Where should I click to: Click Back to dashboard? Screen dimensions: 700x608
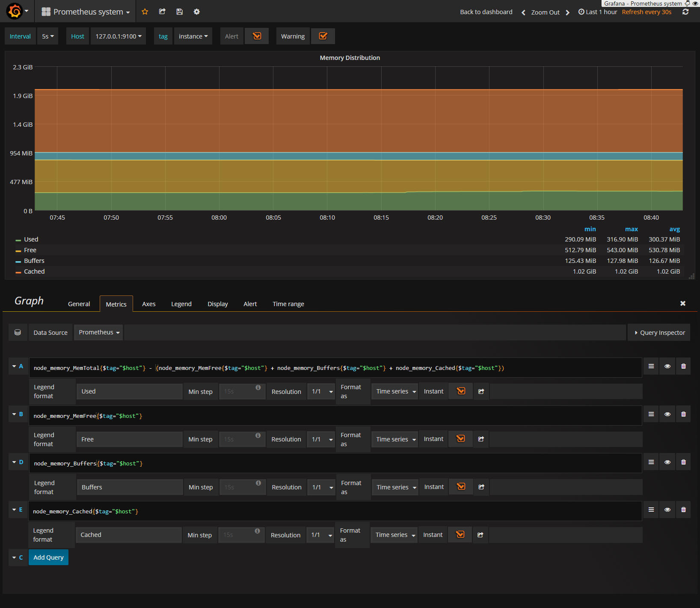click(486, 12)
